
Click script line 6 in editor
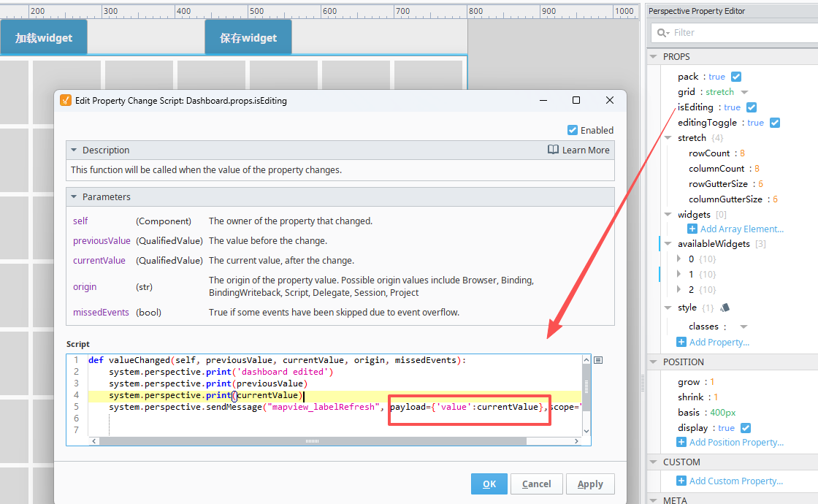point(334,419)
